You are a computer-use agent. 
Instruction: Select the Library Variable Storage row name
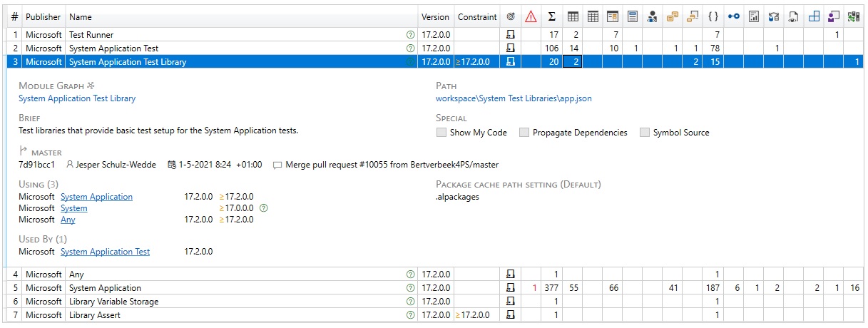[113, 302]
